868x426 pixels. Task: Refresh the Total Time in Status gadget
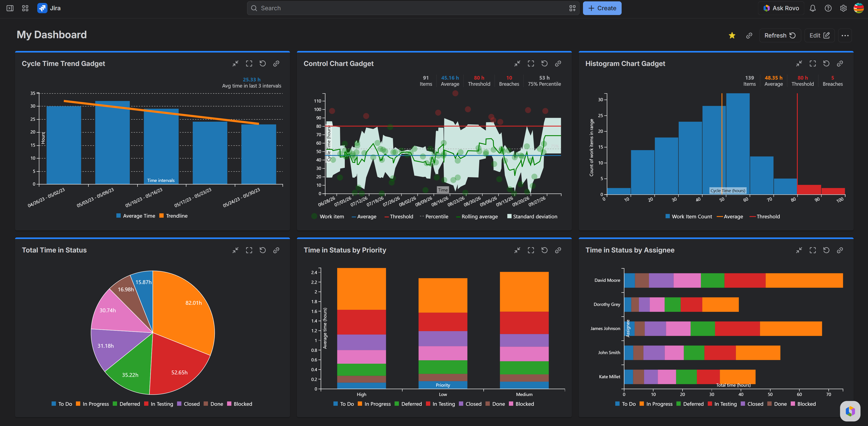(x=263, y=250)
